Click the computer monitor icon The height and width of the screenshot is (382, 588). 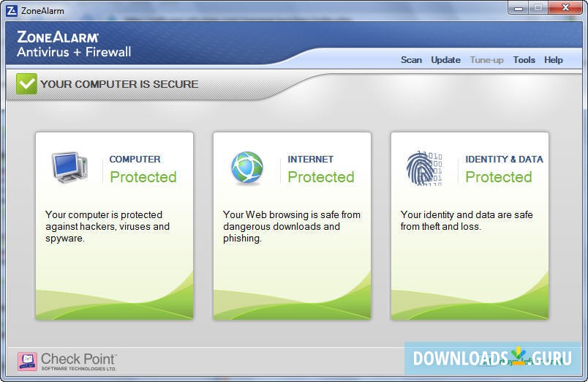(x=69, y=168)
